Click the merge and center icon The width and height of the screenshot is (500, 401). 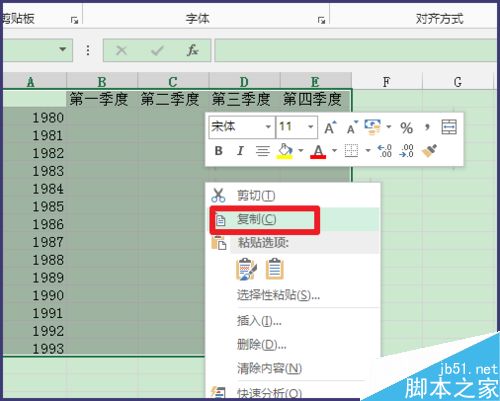click(449, 127)
